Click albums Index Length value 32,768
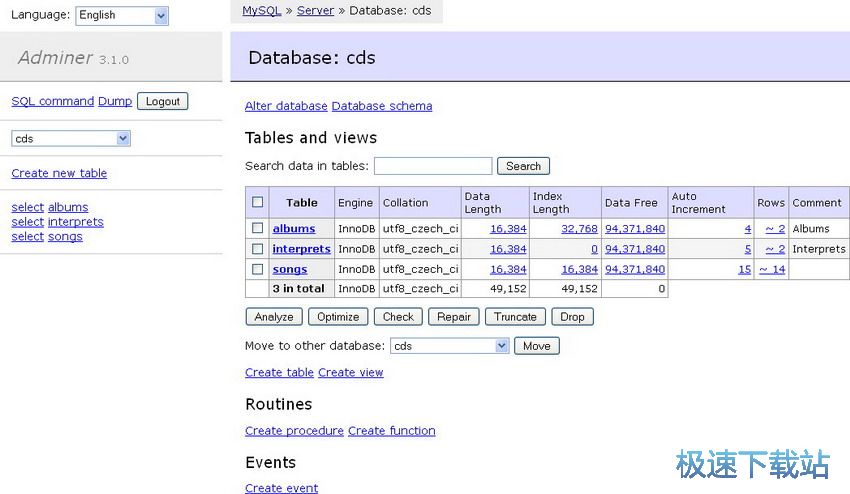Image resolution: width=850 pixels, height=494 pixels. pos(579,229)
